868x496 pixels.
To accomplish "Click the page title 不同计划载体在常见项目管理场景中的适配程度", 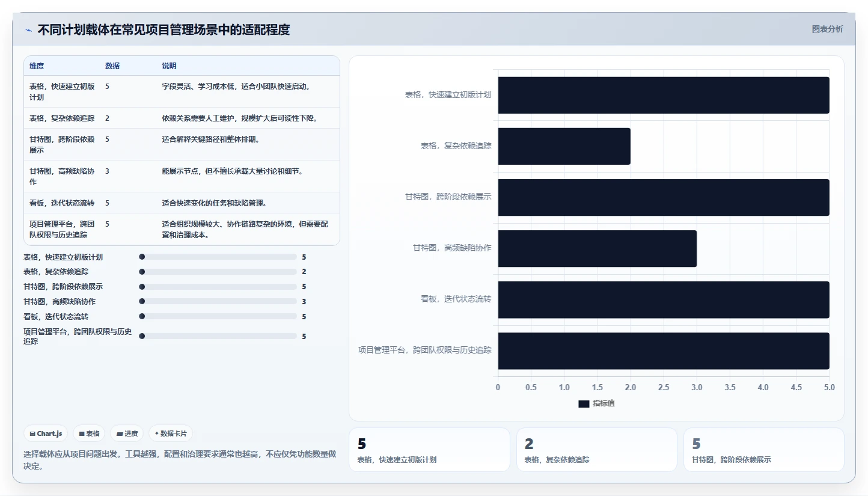I will coord(164,29).
